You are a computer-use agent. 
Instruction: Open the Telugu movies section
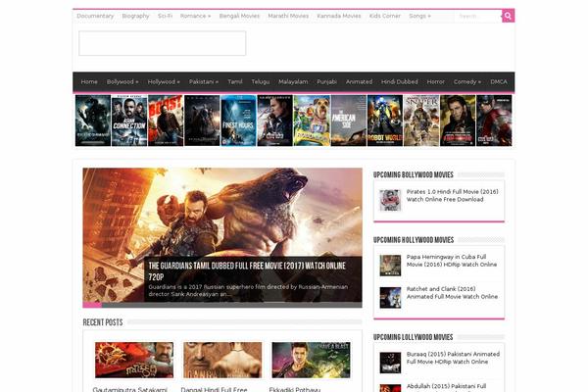[x=261, y=81]
